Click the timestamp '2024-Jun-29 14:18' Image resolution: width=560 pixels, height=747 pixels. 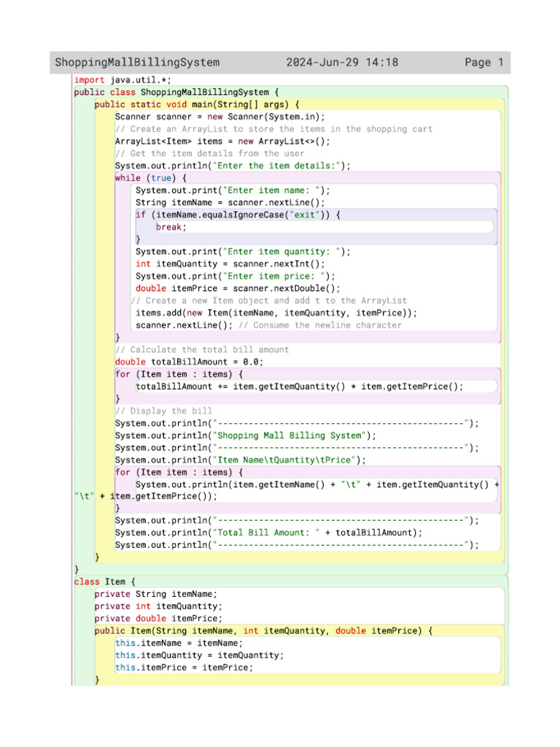tap(342, 63)
